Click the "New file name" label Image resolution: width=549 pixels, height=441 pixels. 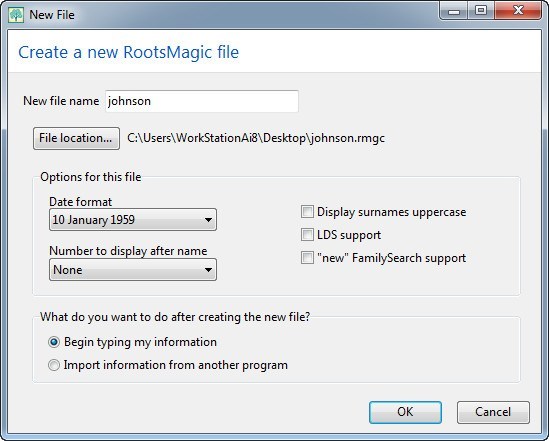point(61,101)
